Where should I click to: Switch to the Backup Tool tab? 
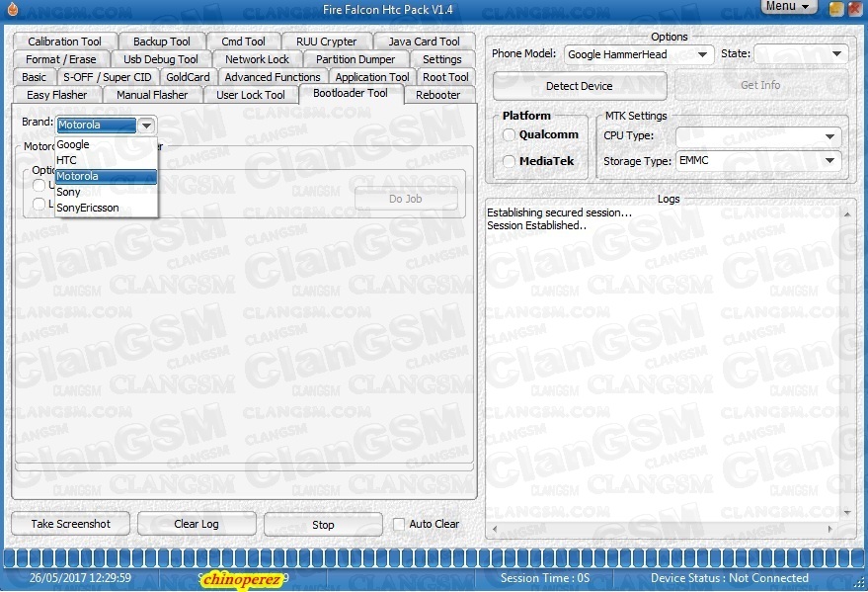pos(161,42)
